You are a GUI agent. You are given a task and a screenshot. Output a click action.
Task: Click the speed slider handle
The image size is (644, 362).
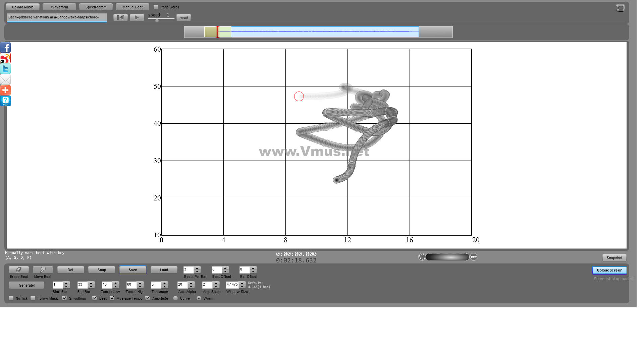pyautogui.click(x=157, y=20)
